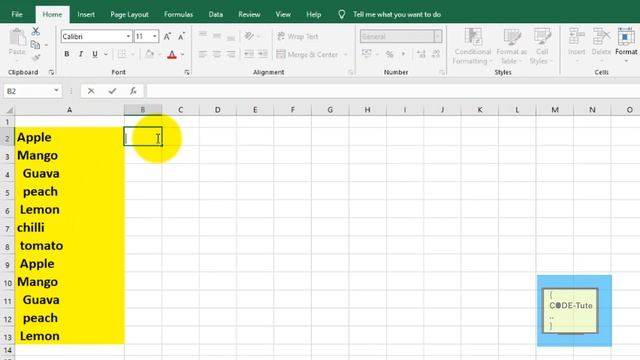Viewport: 640px width, 360px height.
Task: Click the Delete cells button
Action: point(601,45)
